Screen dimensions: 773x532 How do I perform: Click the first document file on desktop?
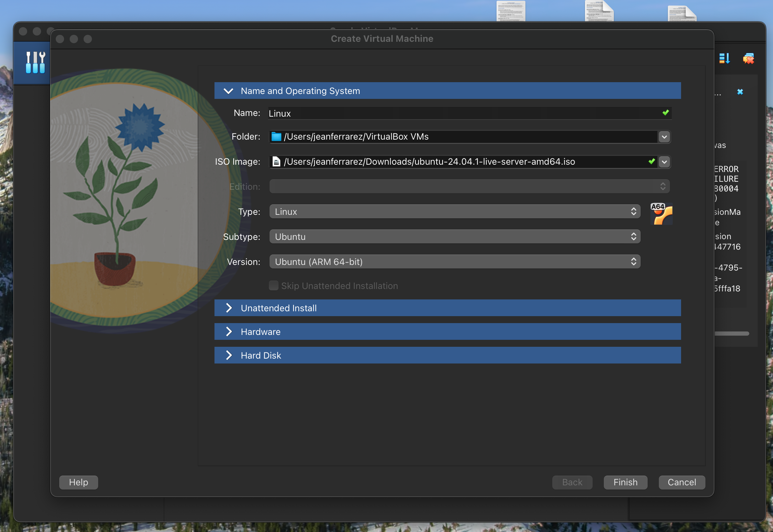[511, 11]
